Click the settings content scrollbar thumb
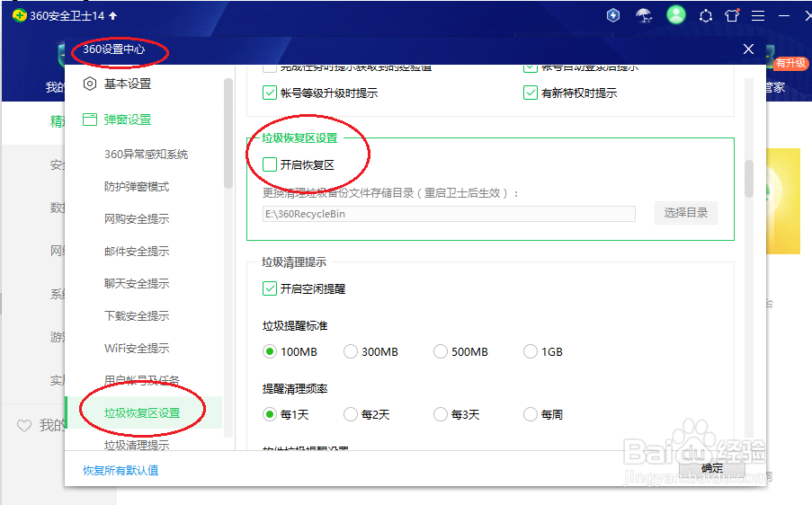Screen dimensions: 812x505 749,179
